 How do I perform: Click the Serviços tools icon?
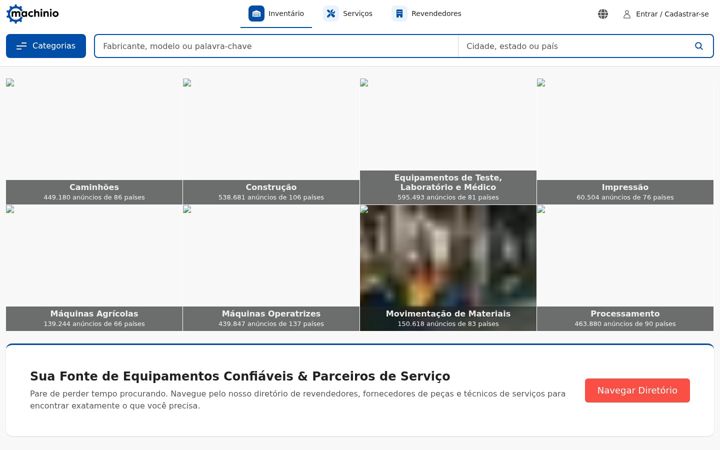(x=331, y=14)
